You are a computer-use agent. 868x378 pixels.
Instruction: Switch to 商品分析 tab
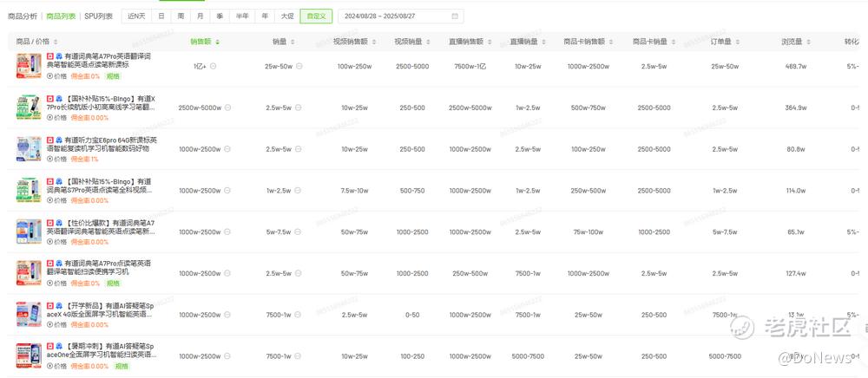coord(23,16)
